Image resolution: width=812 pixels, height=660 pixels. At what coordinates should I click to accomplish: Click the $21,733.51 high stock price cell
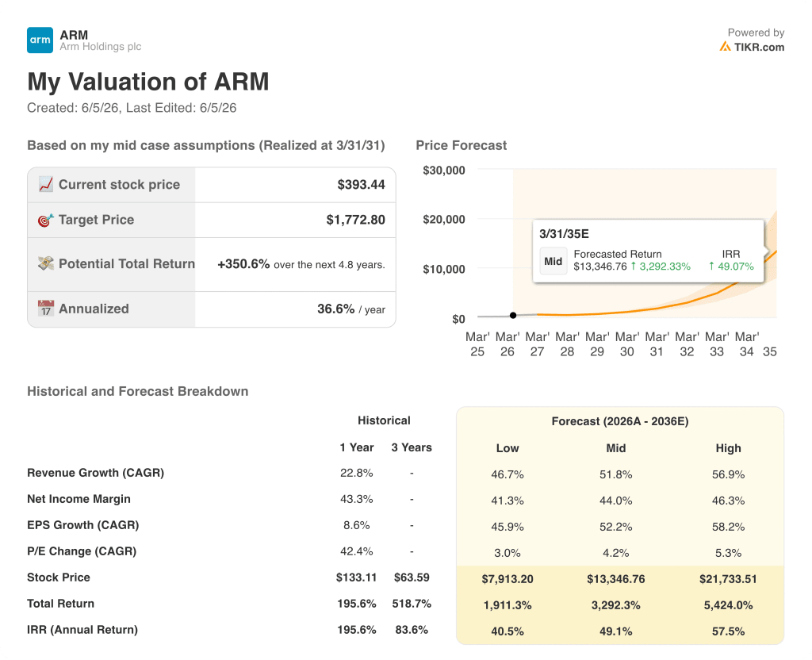pos(728,578)
